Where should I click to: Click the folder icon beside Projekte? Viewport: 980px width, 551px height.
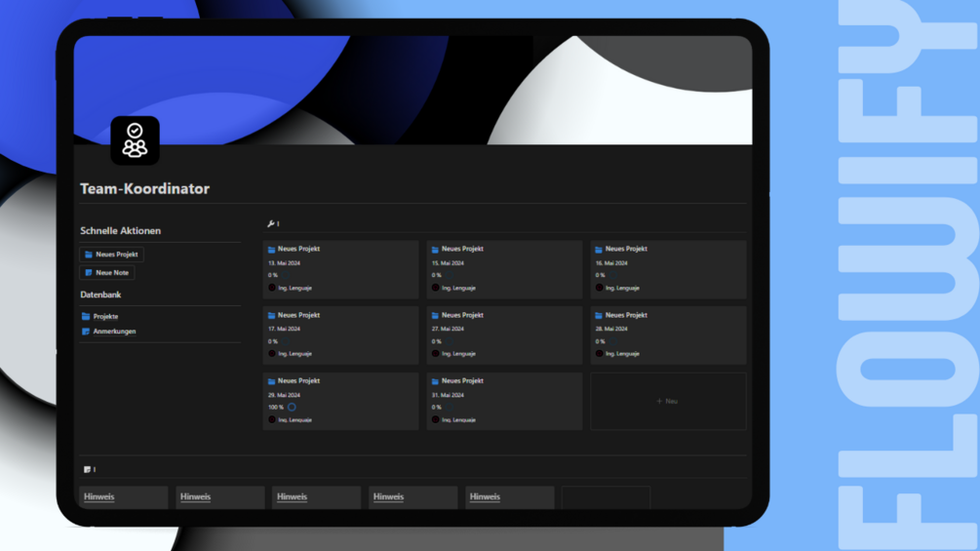[86, 316]
